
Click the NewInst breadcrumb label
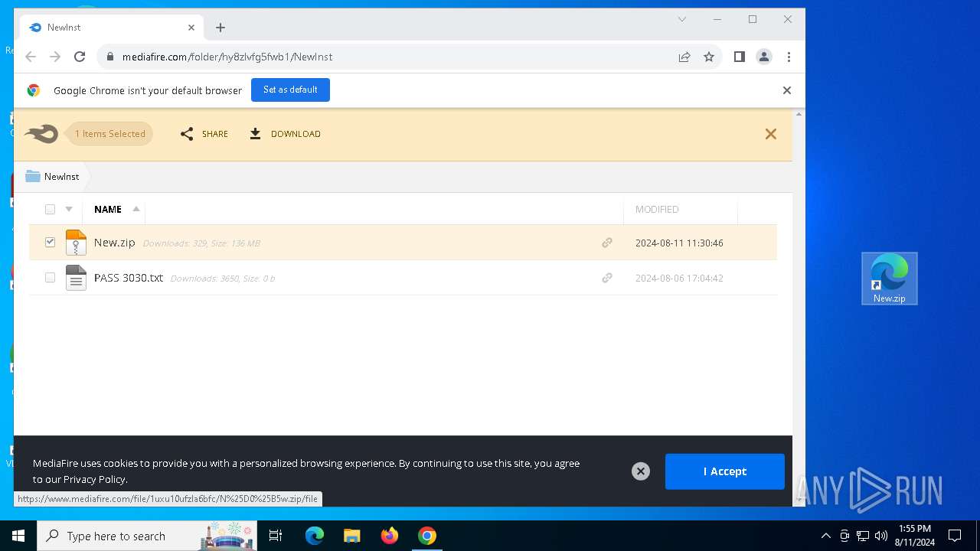[61, 176]
